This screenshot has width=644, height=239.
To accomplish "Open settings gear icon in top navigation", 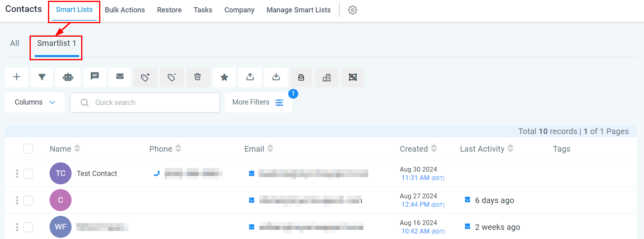I will point(353,10).
